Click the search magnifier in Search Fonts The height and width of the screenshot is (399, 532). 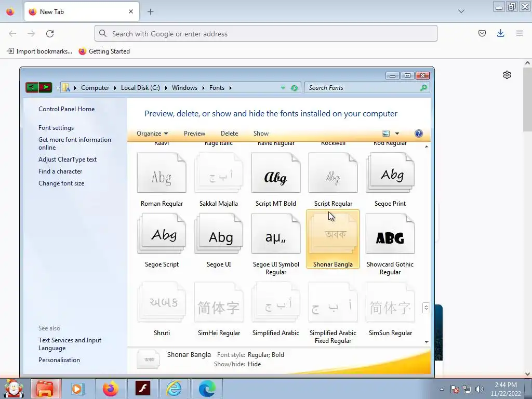(x=423, y=88)
